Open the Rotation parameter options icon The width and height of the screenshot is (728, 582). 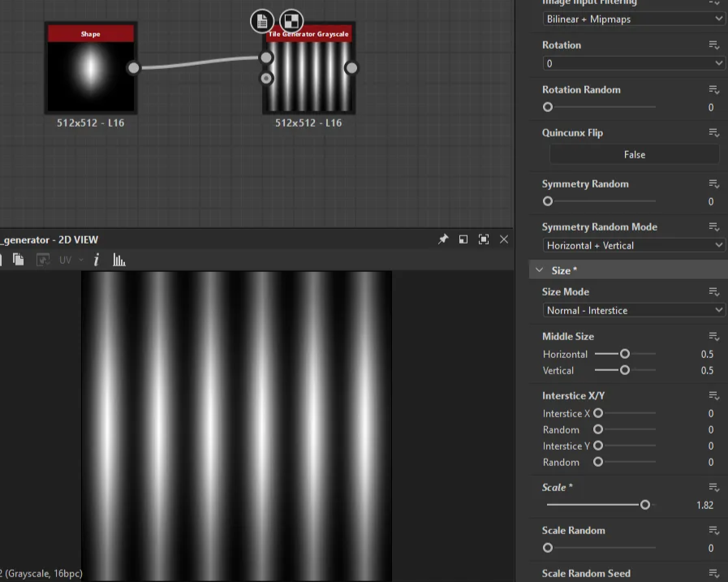(x=714, y=45)
